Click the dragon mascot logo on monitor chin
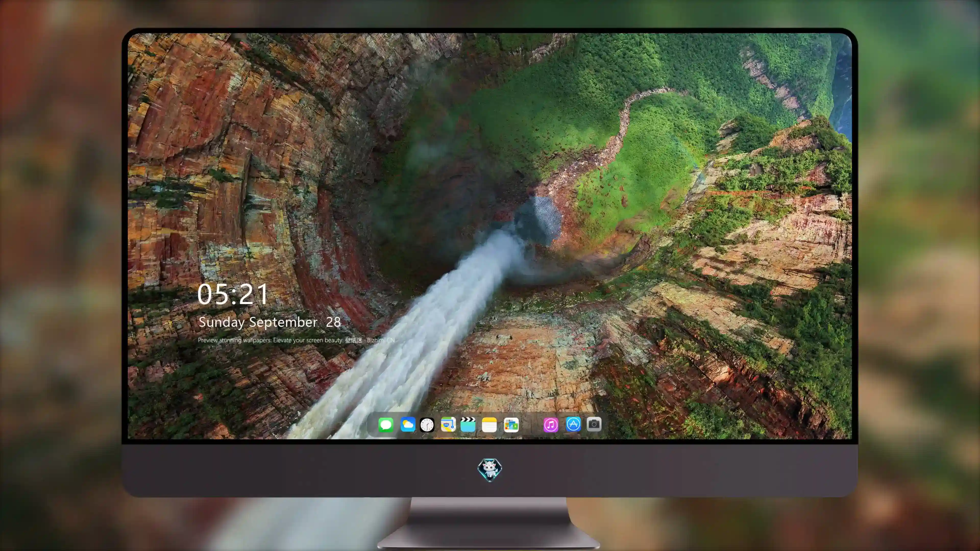This screenshot has height=551, width=980. click(x=490, y=470)
